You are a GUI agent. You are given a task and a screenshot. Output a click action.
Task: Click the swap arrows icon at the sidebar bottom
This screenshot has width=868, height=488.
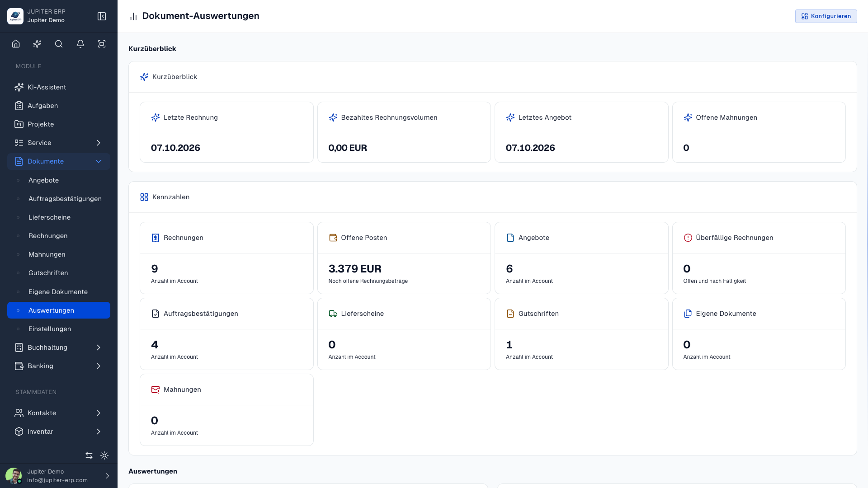click(x=89, y=455)
